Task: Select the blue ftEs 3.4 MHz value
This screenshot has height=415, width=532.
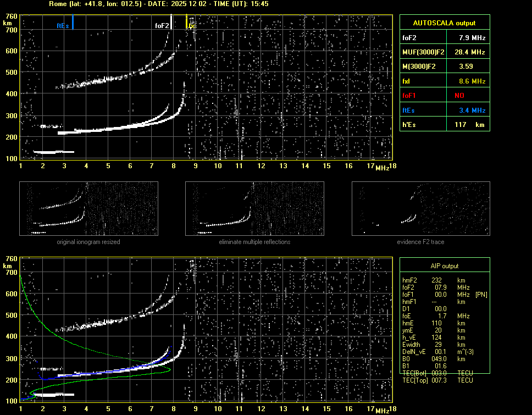Action: point(472,110)
